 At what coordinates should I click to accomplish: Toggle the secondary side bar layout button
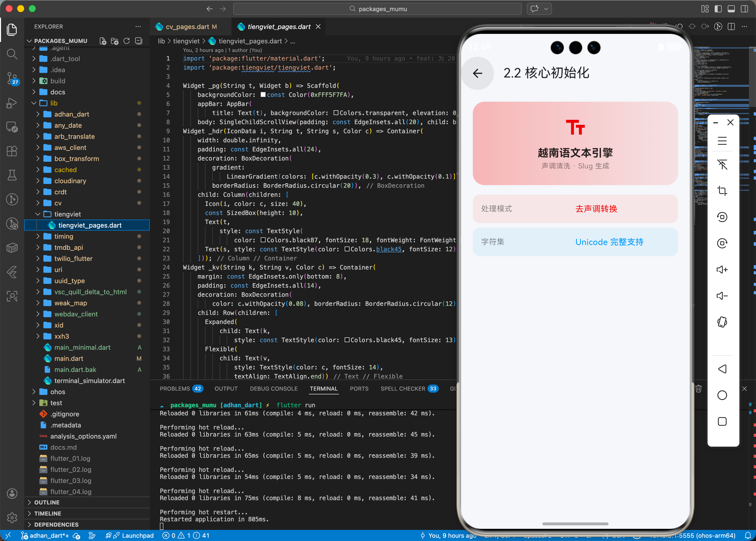(744, 9)
